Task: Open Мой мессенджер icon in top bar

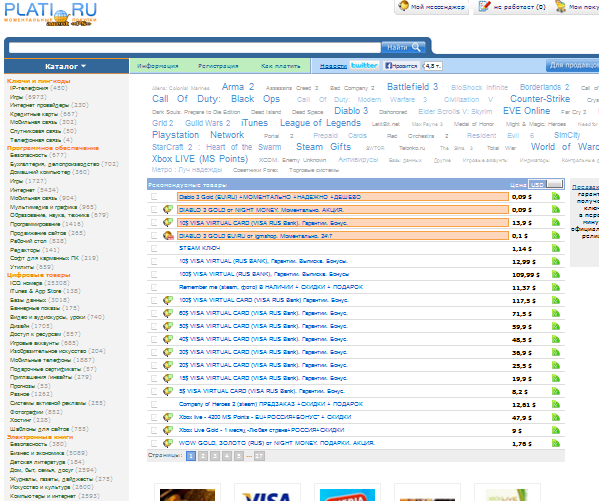Action: click(404, 6)
